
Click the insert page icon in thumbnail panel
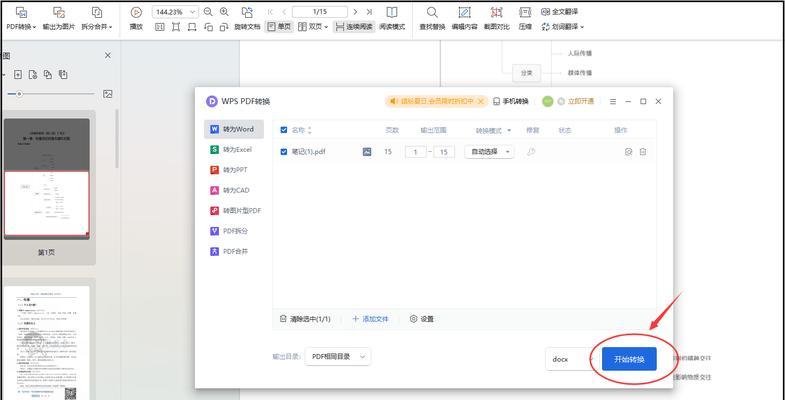[x=18, y=75]
